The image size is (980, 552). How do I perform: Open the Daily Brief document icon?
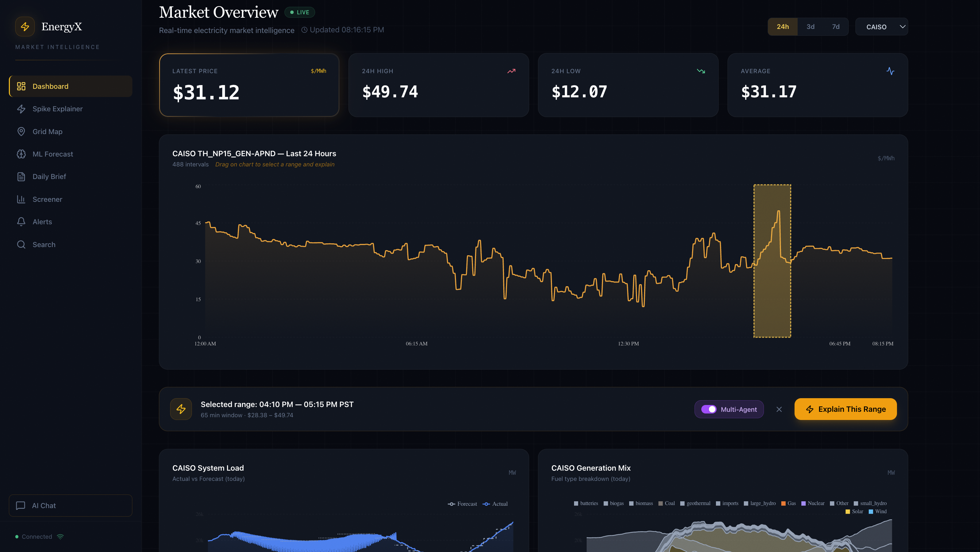click(x=21, y=177)
